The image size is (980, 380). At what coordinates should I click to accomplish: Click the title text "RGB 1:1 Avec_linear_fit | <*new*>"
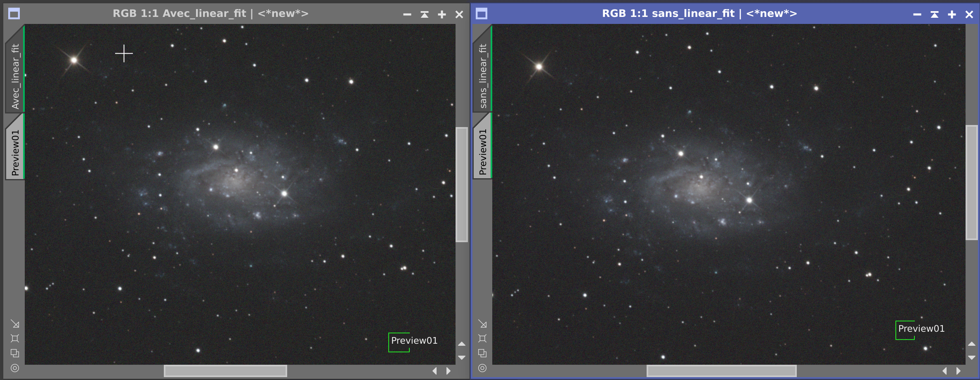[x=210, y=14]
